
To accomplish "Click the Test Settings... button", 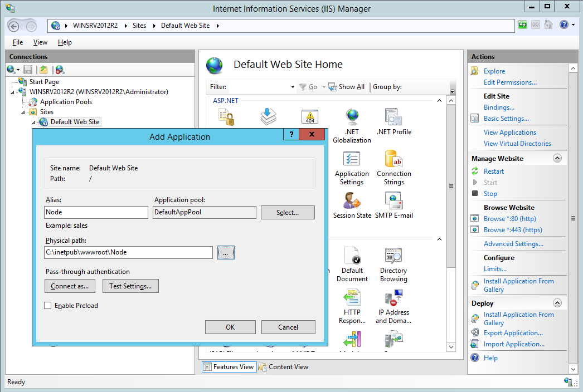I will coord(130,286).
